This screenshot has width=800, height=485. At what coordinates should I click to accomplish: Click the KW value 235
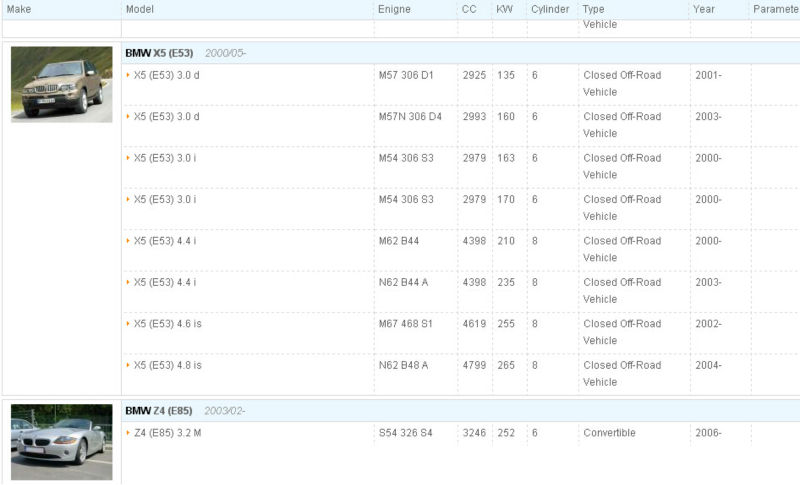(x=506, y=283)
